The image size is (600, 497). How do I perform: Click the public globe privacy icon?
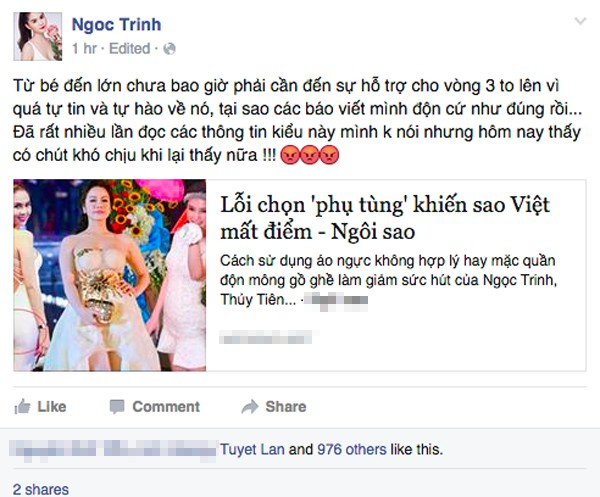tap(169, 49)
